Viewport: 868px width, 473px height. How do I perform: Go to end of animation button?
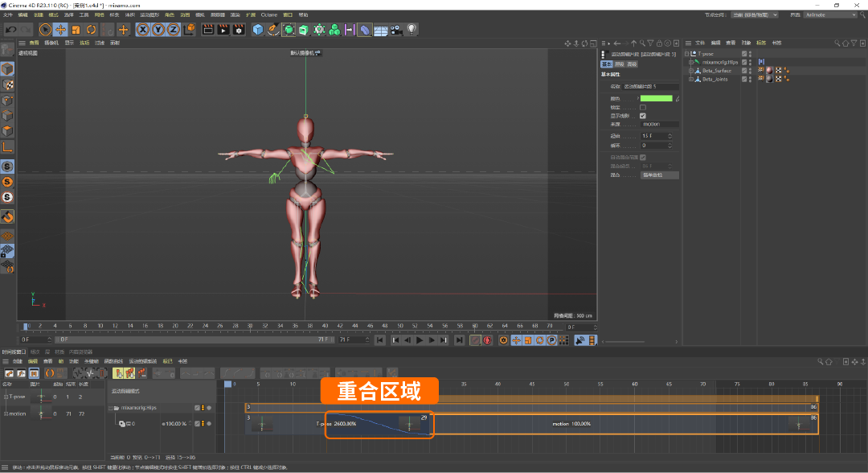tap(460, 340)
